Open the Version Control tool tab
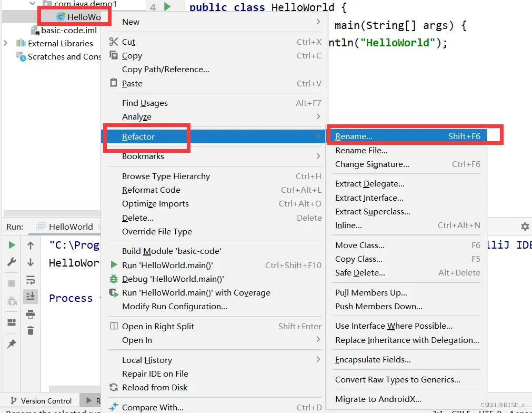This screenshot has width=532, height=413. (41, 401)
